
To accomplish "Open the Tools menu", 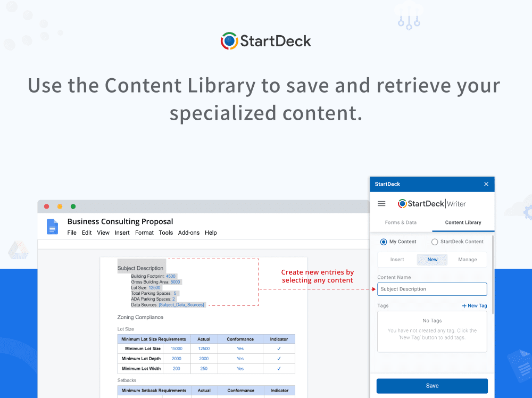I will coord(166,233).
